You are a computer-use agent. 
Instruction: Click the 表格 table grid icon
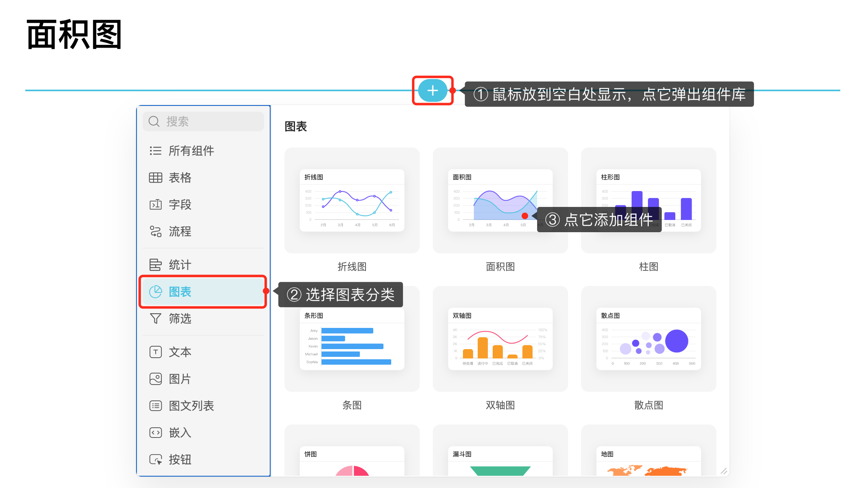[155, 178]
